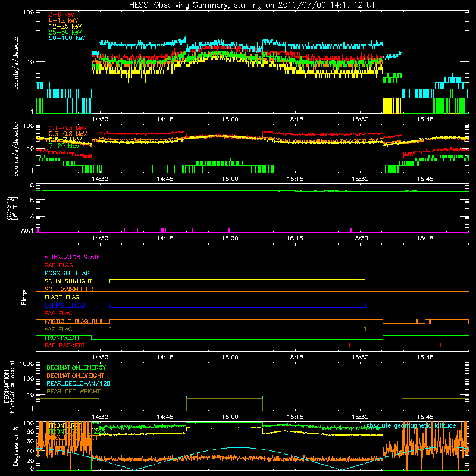
Task: Click the 14:45 tick label under the top keV panel
Action: [165, 120]
